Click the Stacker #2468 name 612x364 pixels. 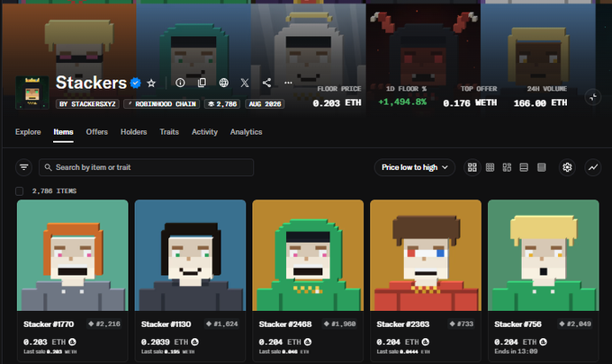[285, 324]
